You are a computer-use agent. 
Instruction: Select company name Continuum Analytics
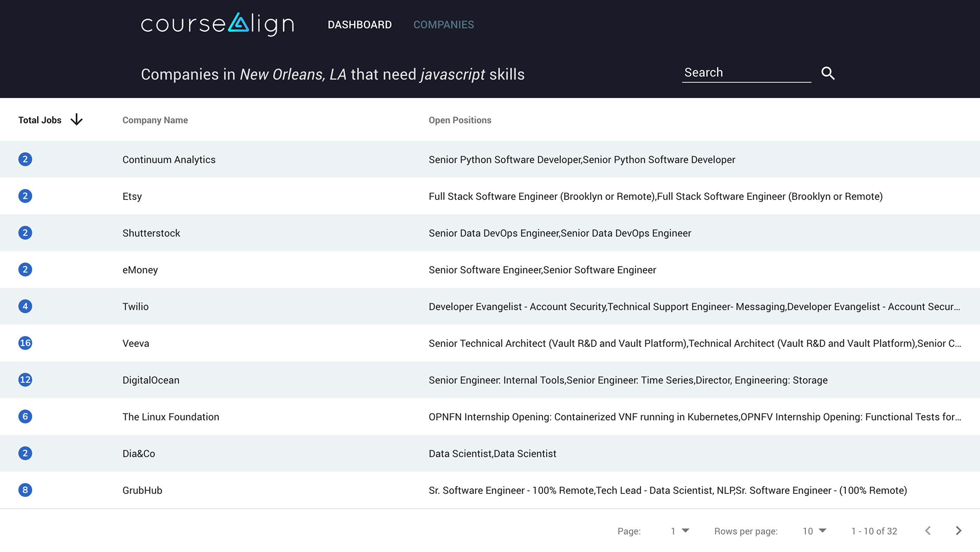pos(169,160)
